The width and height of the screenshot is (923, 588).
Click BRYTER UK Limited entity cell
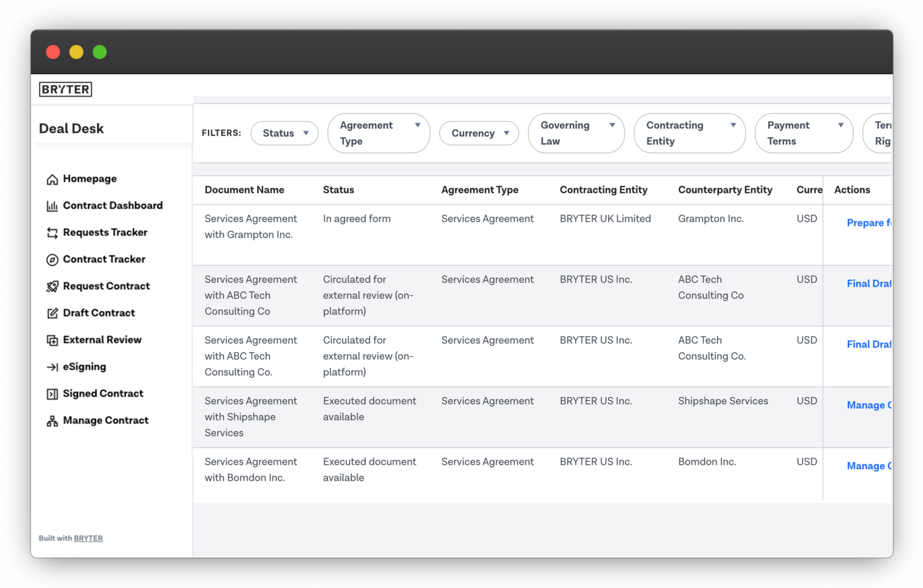[605, 218]
